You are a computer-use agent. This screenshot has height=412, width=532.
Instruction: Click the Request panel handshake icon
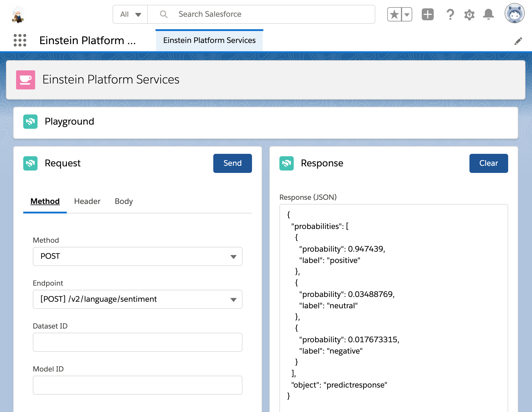coord(30,163)
